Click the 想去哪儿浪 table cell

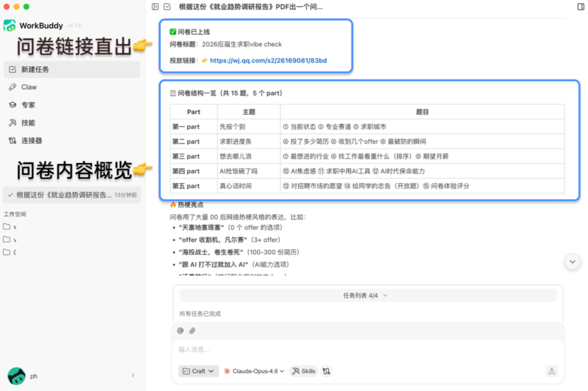249,156
